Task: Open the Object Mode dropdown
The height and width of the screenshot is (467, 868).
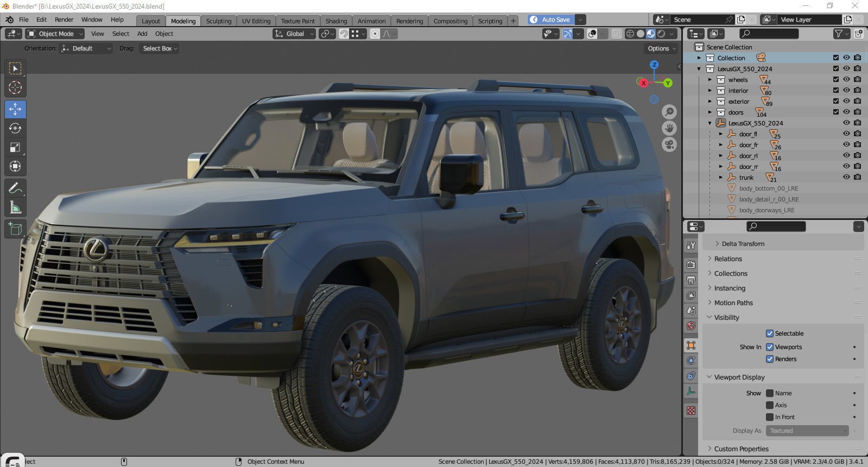Action: tap(55, 34)
